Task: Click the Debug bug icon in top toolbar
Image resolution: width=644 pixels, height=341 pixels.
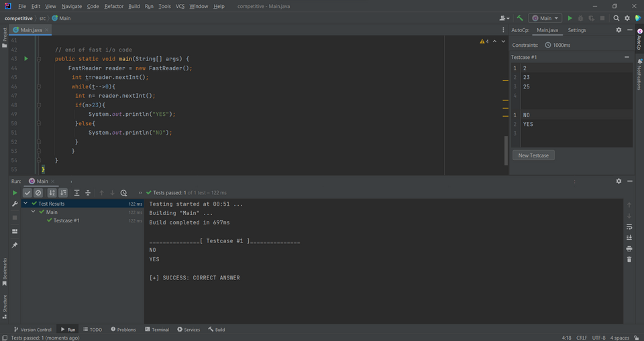Action: coord(581,18)
